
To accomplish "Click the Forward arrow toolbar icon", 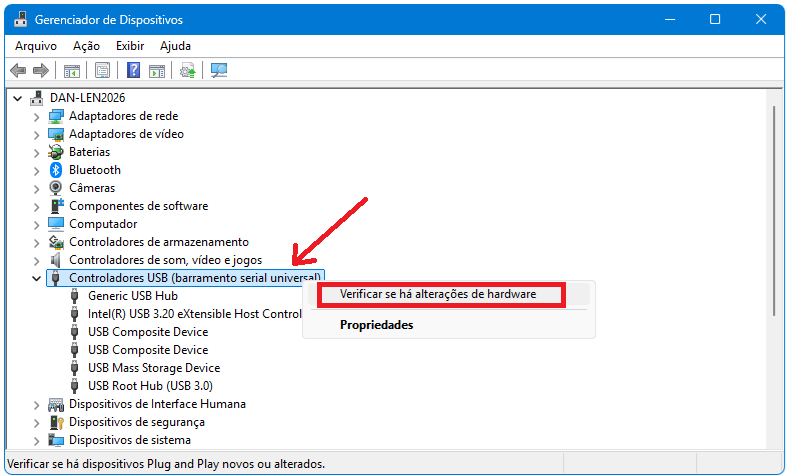I will 41,71.
